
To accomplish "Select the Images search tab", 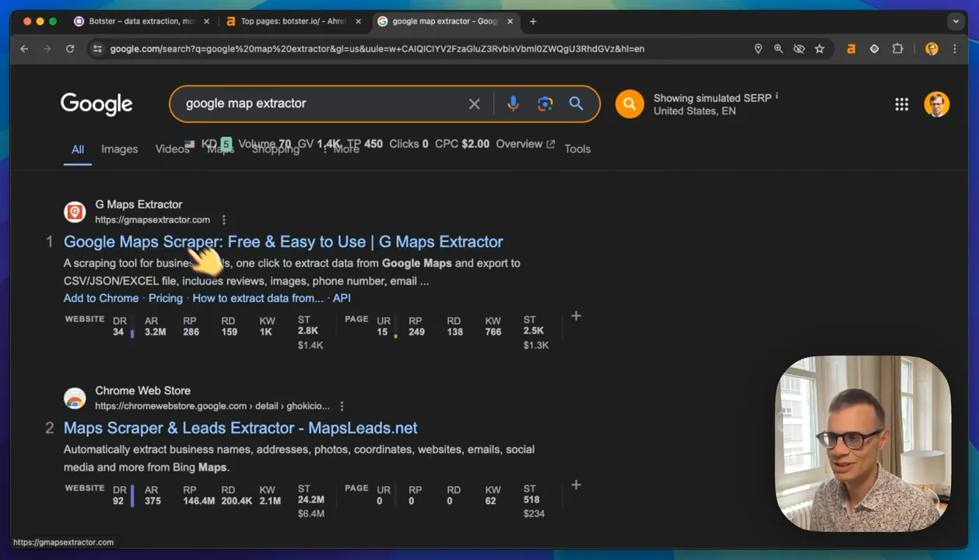I will [x=119, y=149].
